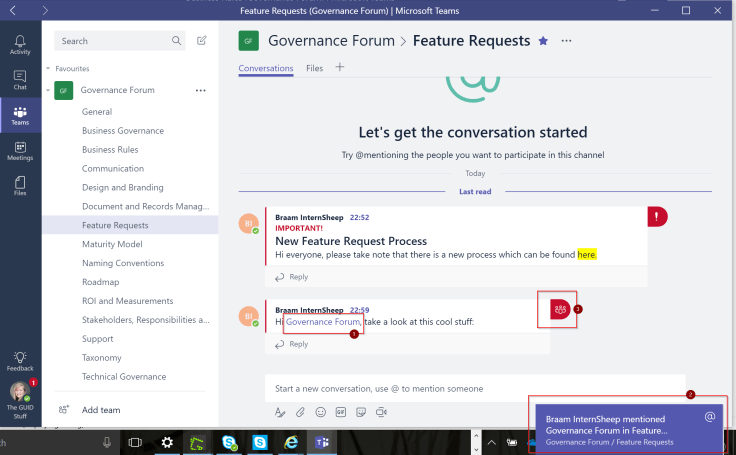
Task: Open the emoji picker
Action: [320, 412]
